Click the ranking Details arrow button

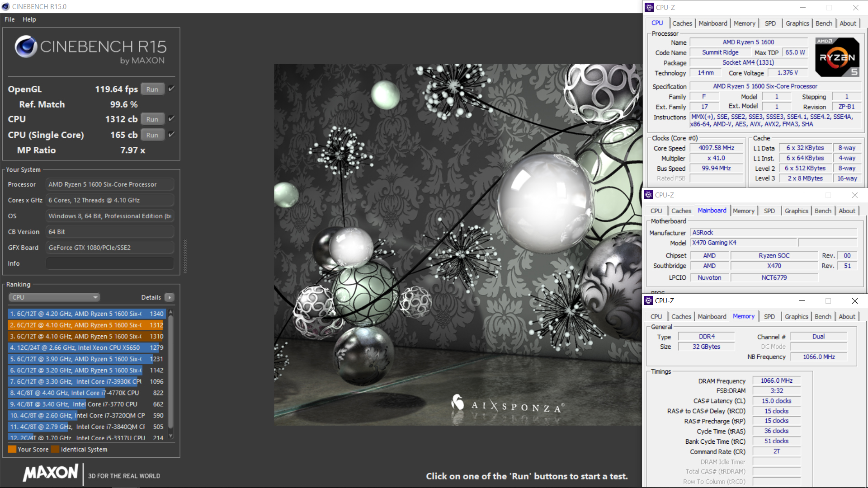tap(170, 297)
